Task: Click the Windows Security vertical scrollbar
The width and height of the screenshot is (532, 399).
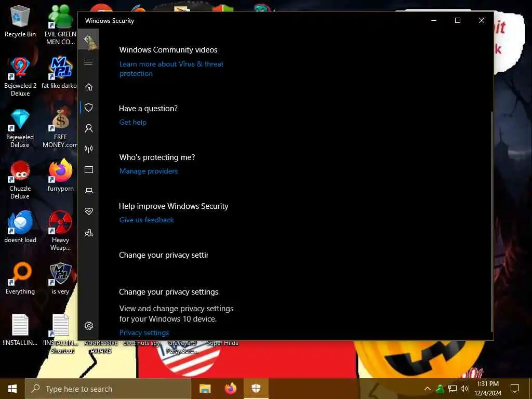Action: pyautogui.click(x=491, y=221)
